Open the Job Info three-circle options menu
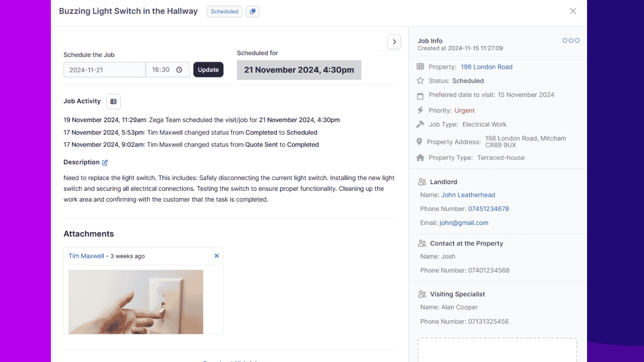The width and height of the screenshot is (644, 362). pyautogui.click(x=571, y=41)
